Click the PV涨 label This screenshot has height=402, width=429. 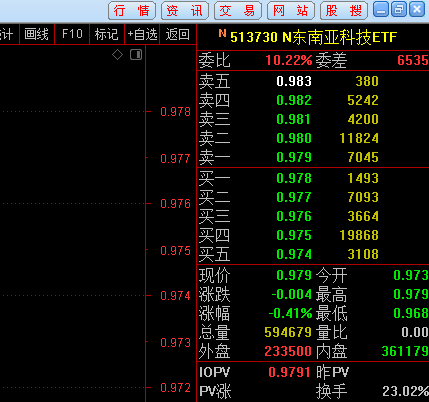point(215,391)
